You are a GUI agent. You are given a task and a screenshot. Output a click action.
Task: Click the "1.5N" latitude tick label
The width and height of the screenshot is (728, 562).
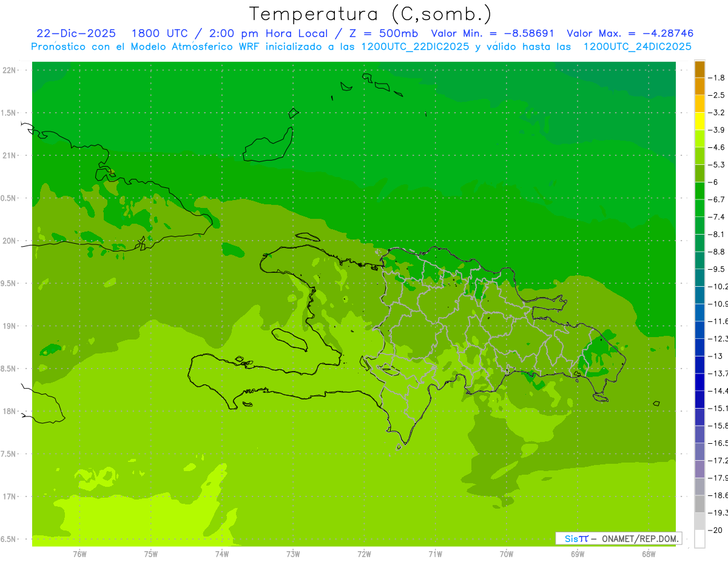[9, 113]
